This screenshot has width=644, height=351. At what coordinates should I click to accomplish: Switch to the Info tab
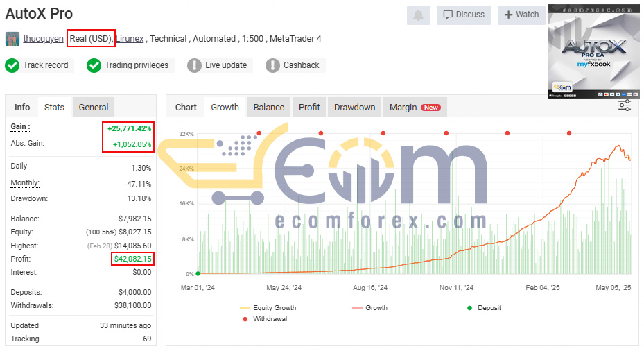point(22,108)
